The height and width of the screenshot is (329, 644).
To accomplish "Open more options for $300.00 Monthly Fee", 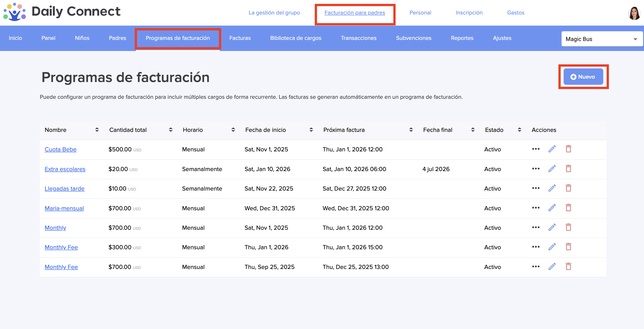I will coord(536,247).
